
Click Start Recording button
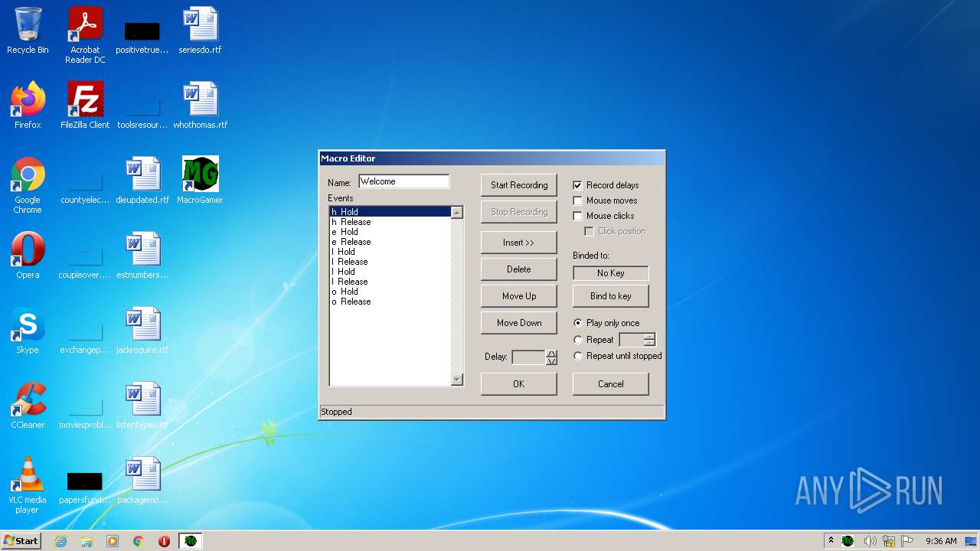(x=519, y=185)
